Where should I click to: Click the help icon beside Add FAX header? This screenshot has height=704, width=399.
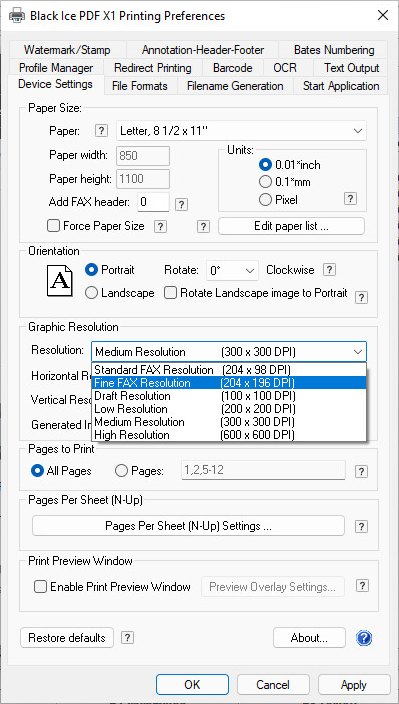181,205
